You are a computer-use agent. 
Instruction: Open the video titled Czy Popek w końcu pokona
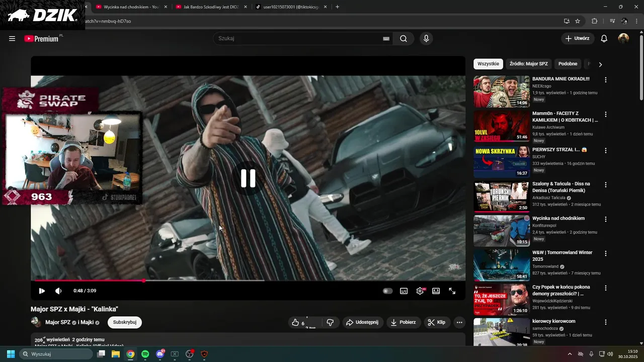coord(561,290)
